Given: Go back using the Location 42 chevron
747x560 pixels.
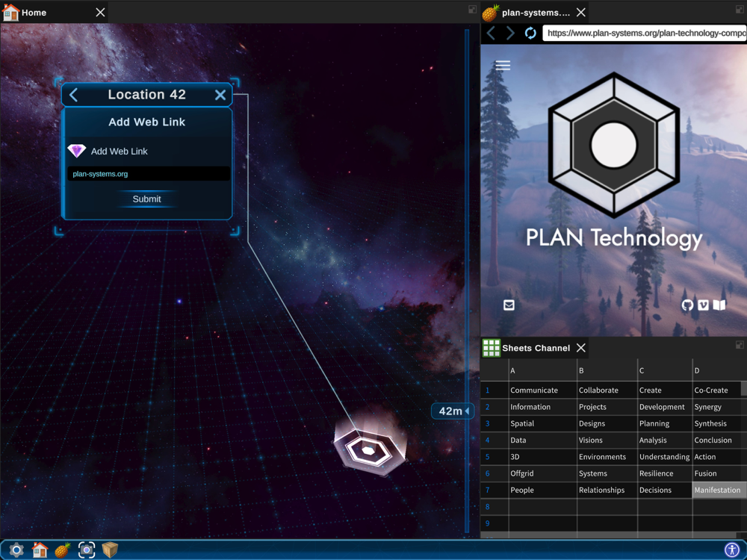Looking at the screenshot, I should pyautogui.click(x=74, y=95).
